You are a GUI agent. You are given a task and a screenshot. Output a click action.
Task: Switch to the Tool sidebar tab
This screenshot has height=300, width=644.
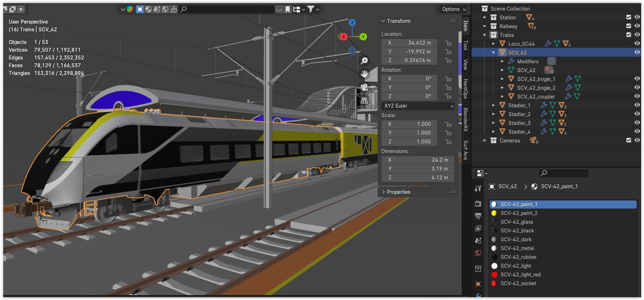coord(465,45)
